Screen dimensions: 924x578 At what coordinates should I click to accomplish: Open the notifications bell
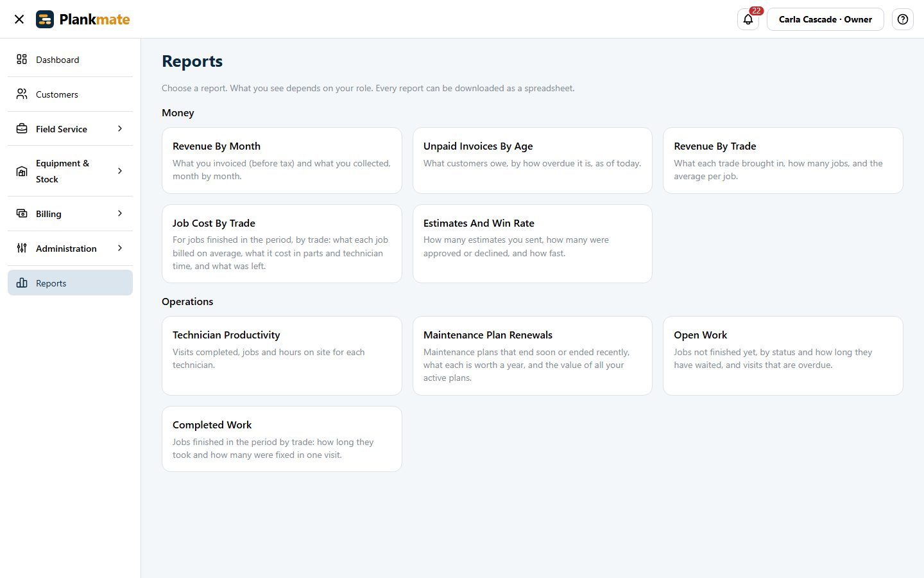[x=748, y=19]
